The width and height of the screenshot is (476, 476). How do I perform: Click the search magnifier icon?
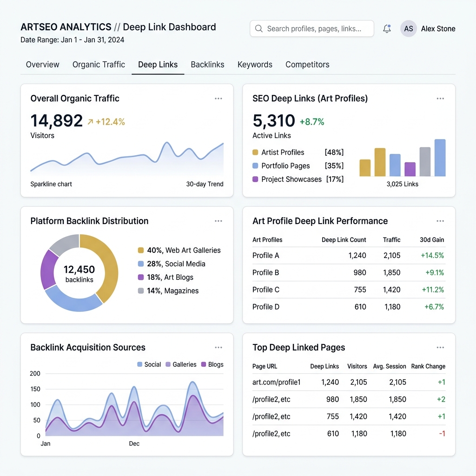tap(258, 28)
